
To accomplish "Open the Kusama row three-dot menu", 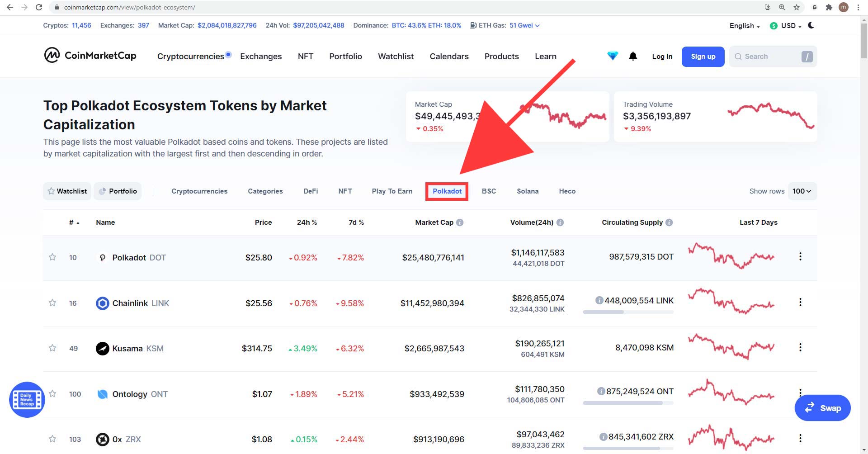I will tap(800, 347).
